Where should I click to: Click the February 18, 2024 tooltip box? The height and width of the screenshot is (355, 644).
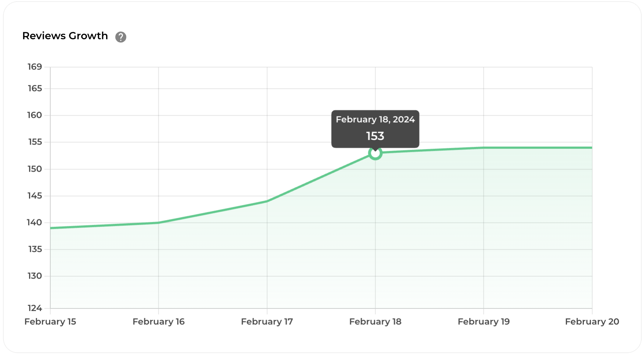pos(375,129)
